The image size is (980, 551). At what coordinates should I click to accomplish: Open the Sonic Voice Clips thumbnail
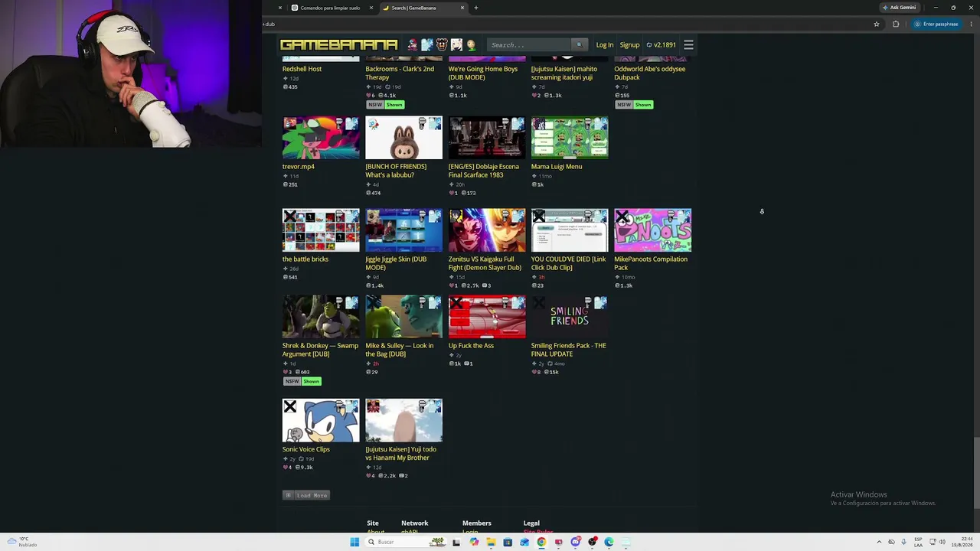pyautogui.click(x=321, y=420)
